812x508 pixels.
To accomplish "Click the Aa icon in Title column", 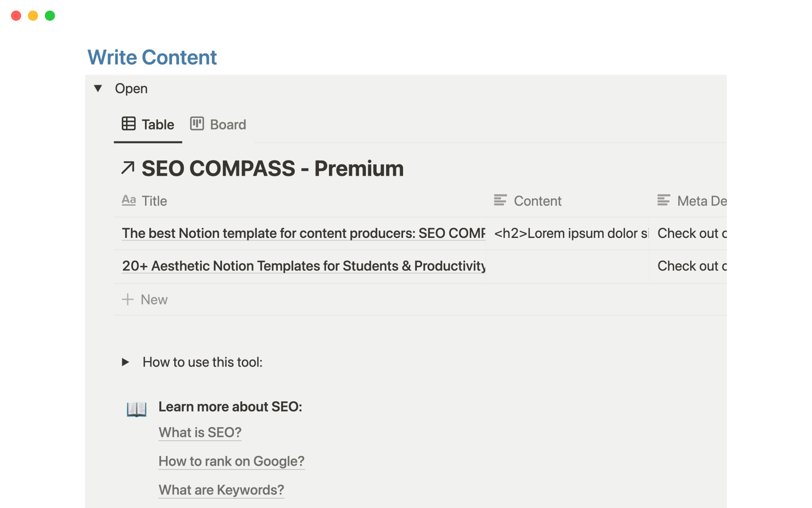I will (129, 200).
